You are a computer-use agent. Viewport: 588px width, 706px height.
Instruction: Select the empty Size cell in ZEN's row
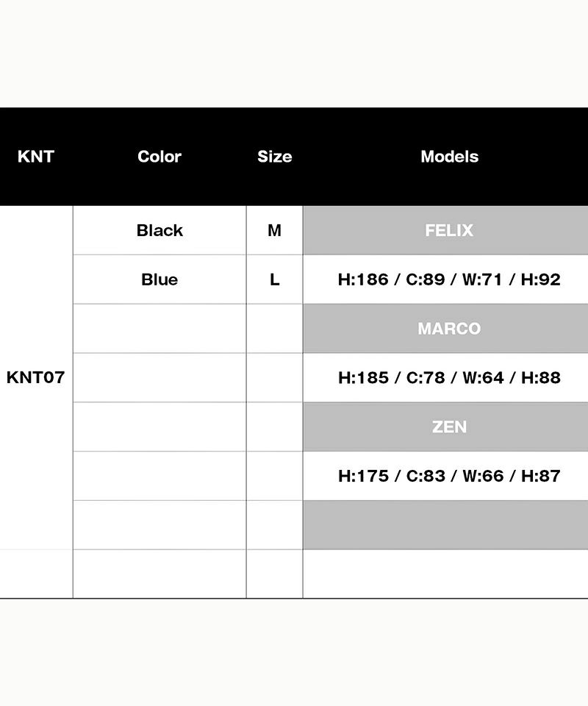[274, 427]
